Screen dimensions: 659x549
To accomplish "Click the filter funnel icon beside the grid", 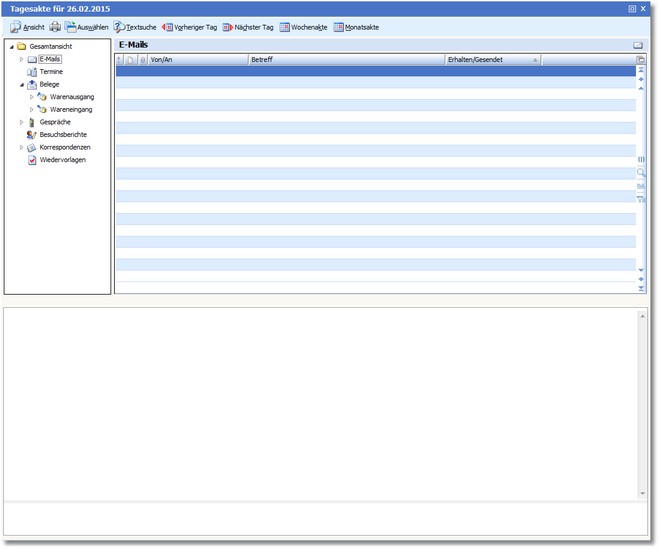I will tap(641, 199).
